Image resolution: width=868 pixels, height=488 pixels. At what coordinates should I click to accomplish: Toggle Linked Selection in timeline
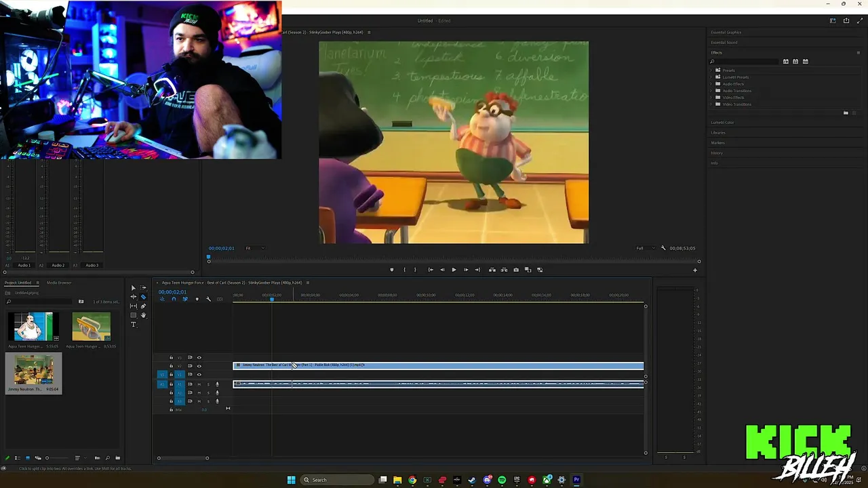[x=185, y=299]
